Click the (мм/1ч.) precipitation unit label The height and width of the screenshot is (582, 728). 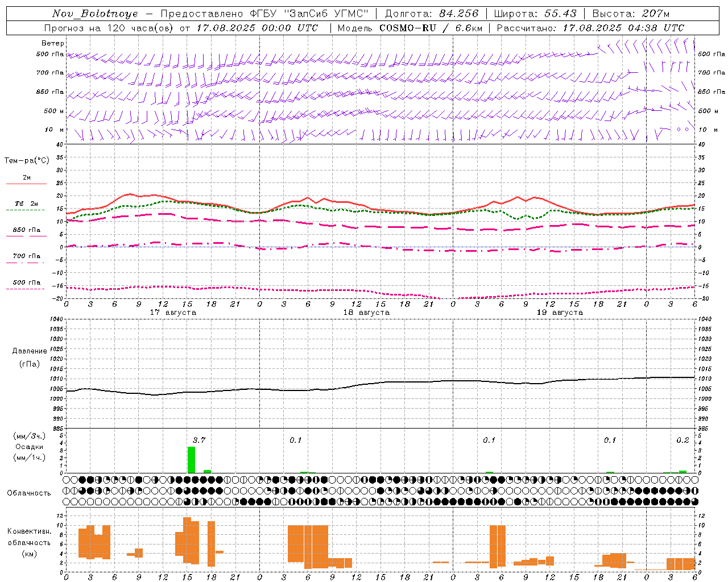(x=30, y=458)
